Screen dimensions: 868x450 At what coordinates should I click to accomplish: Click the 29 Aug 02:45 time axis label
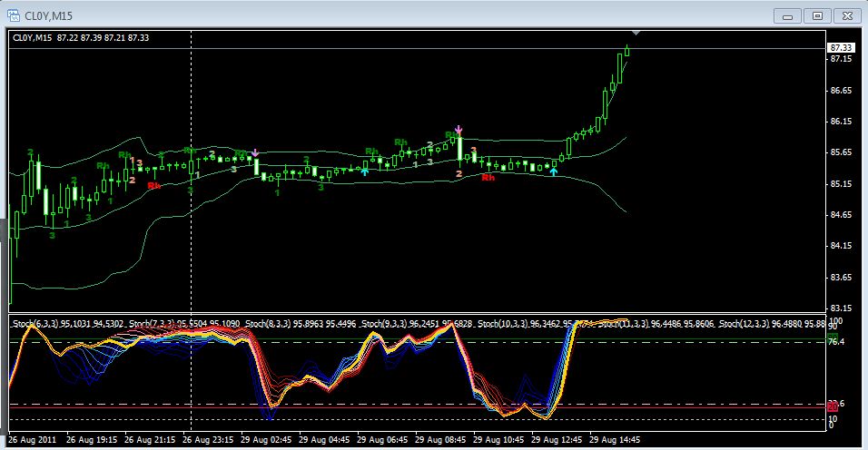click(266, 440)
